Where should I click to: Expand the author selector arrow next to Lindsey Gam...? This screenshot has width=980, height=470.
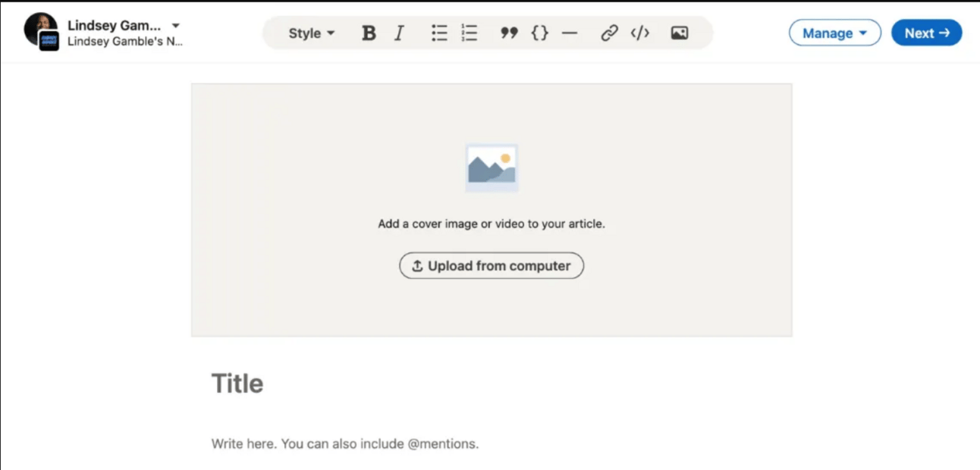(176, 25)
